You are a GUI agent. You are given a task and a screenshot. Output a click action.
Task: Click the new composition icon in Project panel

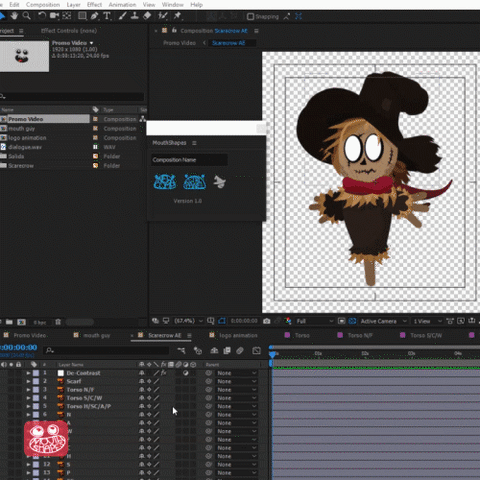(x=21, y=322)
